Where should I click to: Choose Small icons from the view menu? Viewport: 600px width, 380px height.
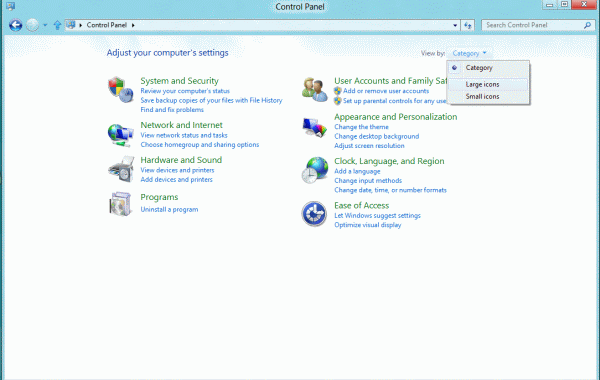[x=488, y=96]
